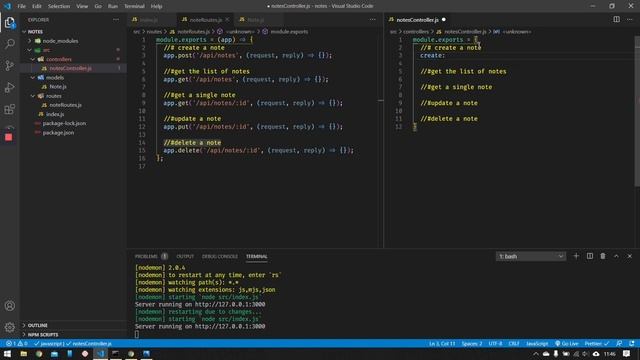Click the Go Live status button
640x360 pixels.
[x=567, y=344]
